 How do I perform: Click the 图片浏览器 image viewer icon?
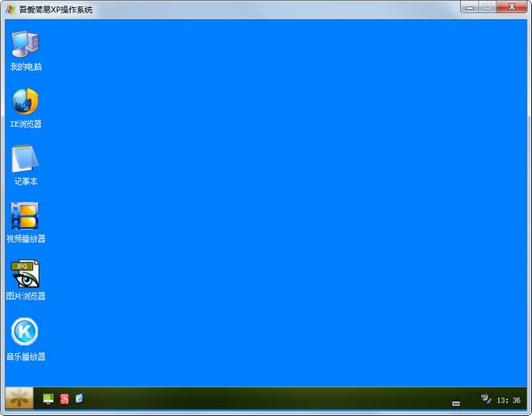(25, 274)
